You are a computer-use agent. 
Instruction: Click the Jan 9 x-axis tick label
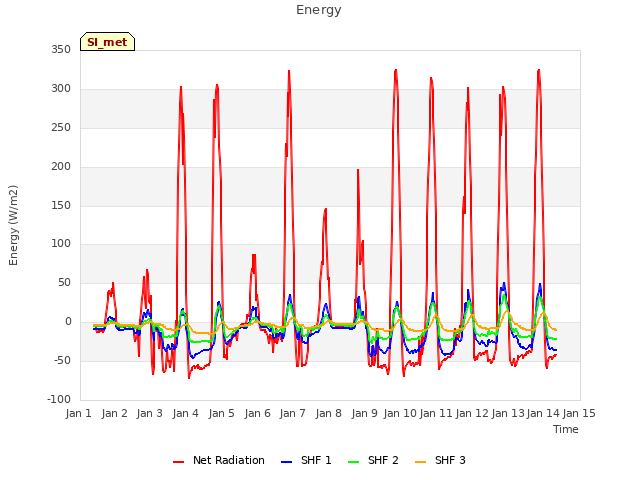[x=364, y=413]
